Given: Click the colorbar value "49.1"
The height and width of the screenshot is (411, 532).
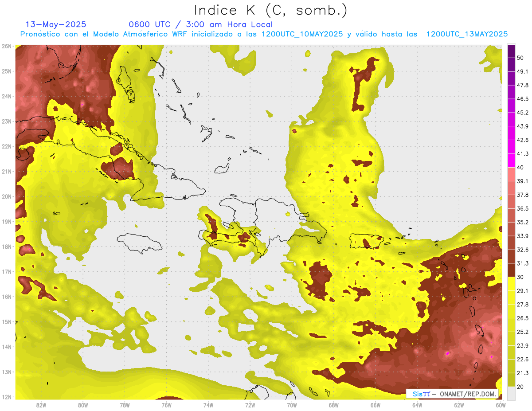Looking at the screenshot, I should (523, 71).
